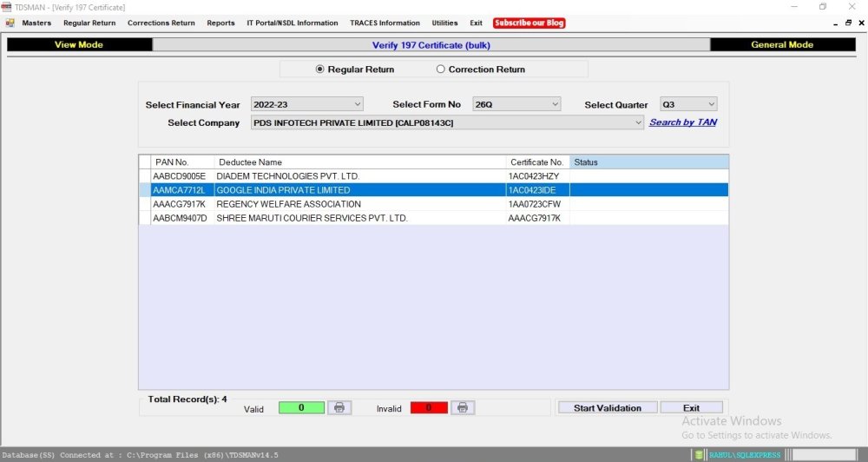Sort by PAN No. column header
Image resolution: width=868 pixels, height=462 pixels.
182,162
